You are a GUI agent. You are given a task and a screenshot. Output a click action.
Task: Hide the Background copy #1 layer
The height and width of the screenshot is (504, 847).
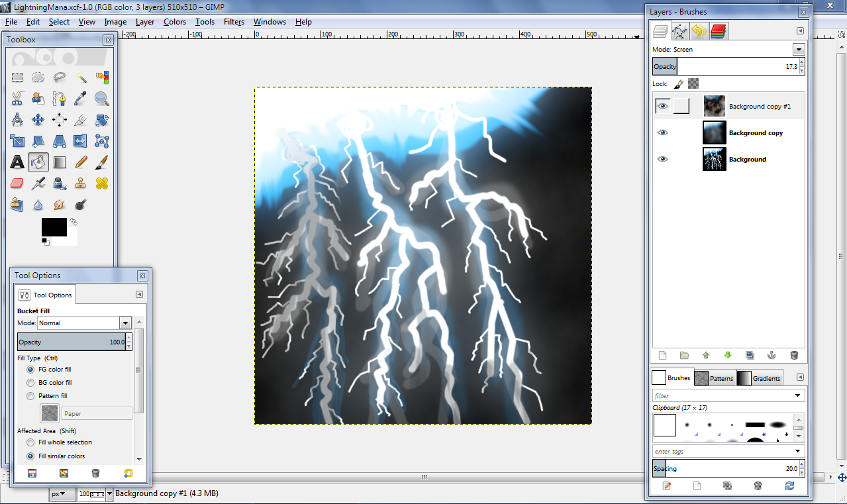click(663, 106)
